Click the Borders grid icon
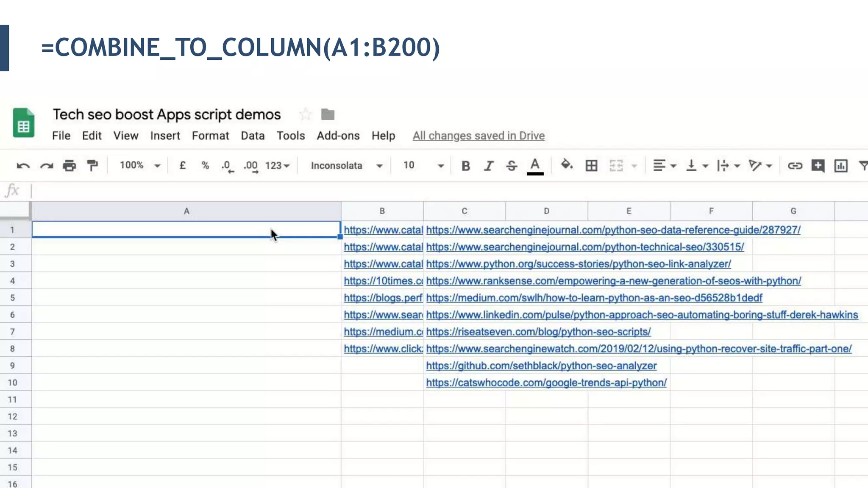The image size is (868, 488). 591,166
